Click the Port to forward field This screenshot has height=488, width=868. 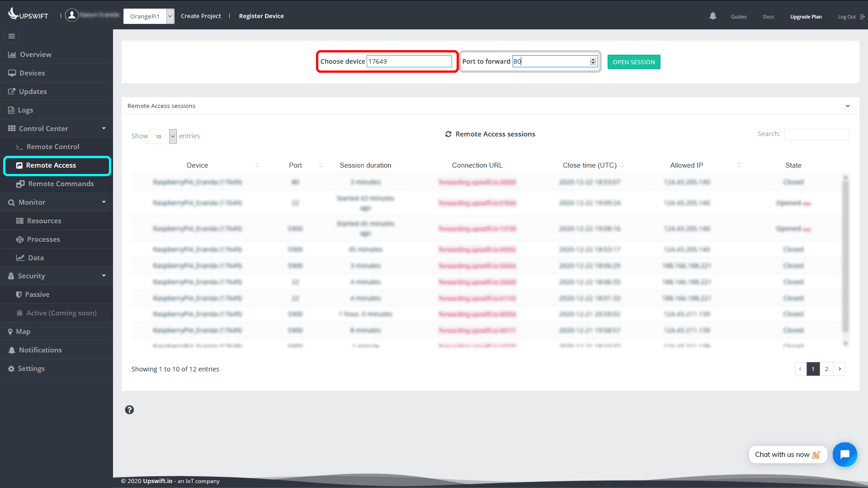point(555,61)
